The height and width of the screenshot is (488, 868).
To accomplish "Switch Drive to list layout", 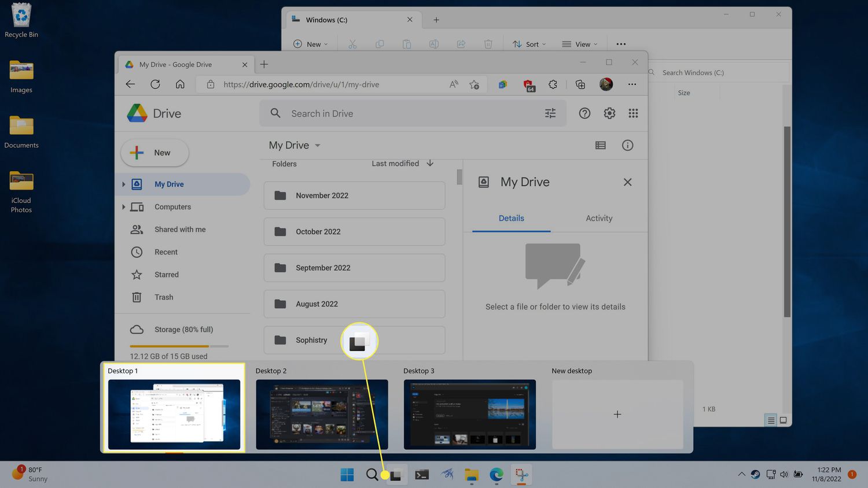I will [601, 145].
